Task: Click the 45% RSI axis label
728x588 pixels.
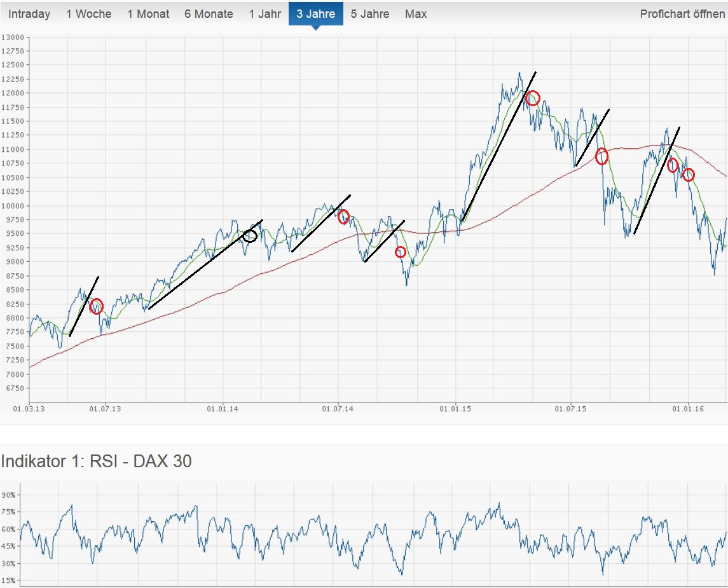Action: (8, 546)
